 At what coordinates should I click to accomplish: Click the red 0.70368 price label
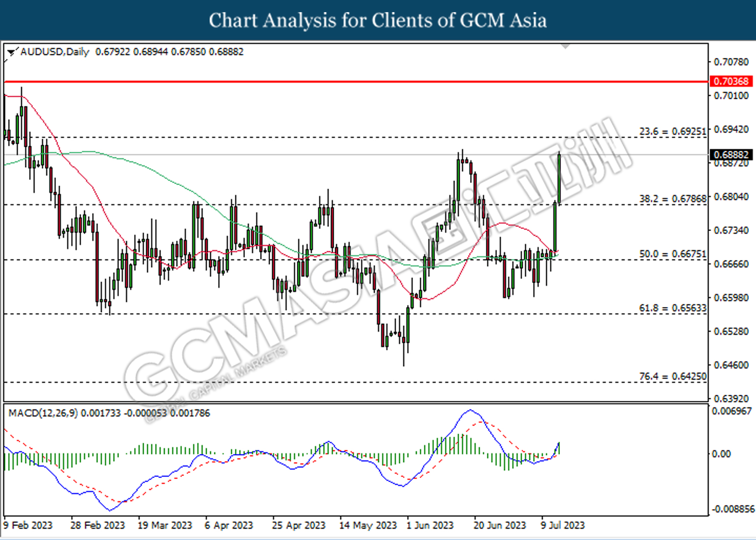731,81
